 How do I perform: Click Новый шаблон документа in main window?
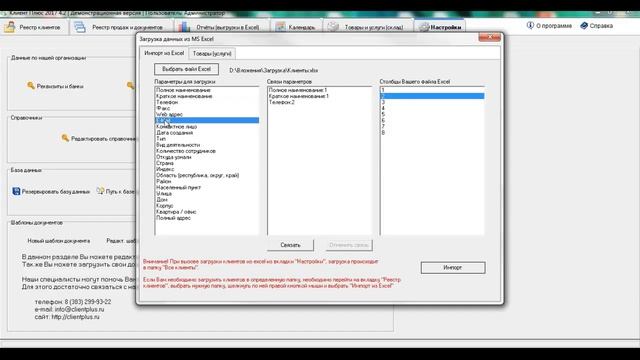click(x=59, y=241)
